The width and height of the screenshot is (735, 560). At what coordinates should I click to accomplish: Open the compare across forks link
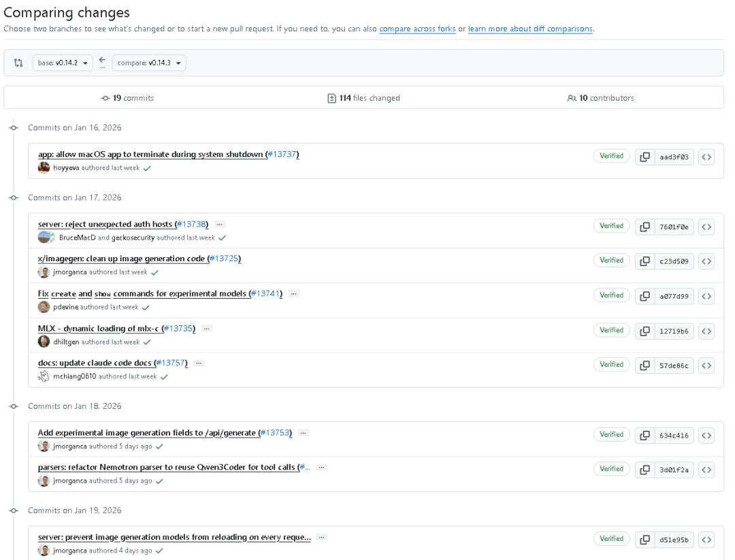click(x=417, y=29)
